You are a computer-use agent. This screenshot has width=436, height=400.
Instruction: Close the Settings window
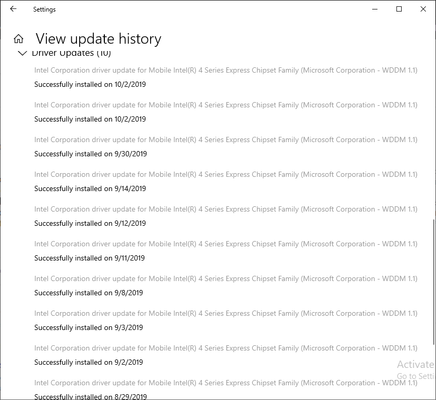(423, 9)
